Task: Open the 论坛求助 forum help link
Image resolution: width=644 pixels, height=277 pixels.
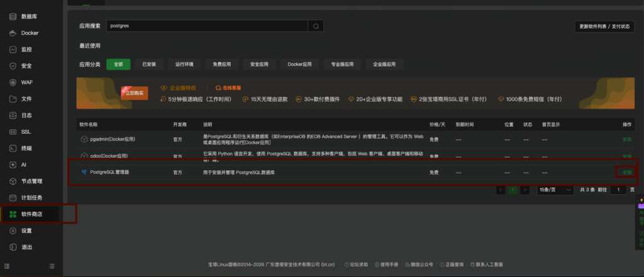Action: (x=356, y=264)
